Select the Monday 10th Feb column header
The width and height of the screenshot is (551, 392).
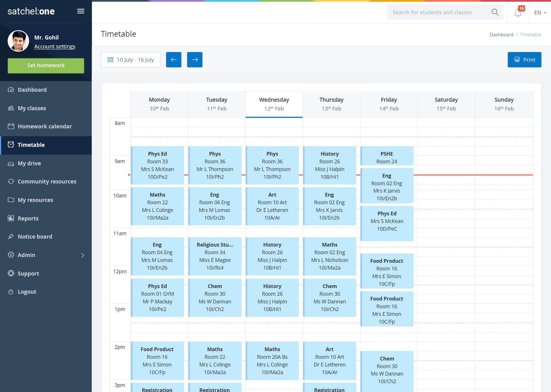tap(159, 104)
